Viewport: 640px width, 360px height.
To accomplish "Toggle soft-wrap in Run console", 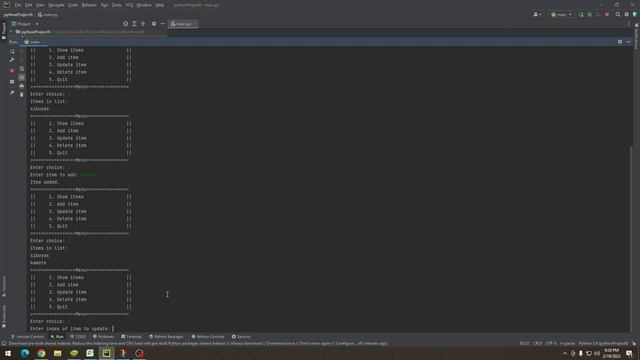I will coord(22,69).
